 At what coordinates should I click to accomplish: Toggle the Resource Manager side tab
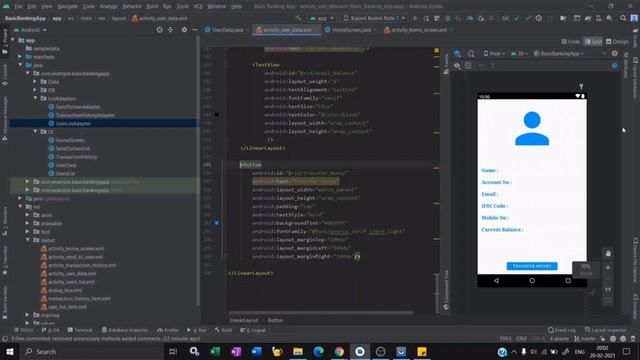[5, 118]
